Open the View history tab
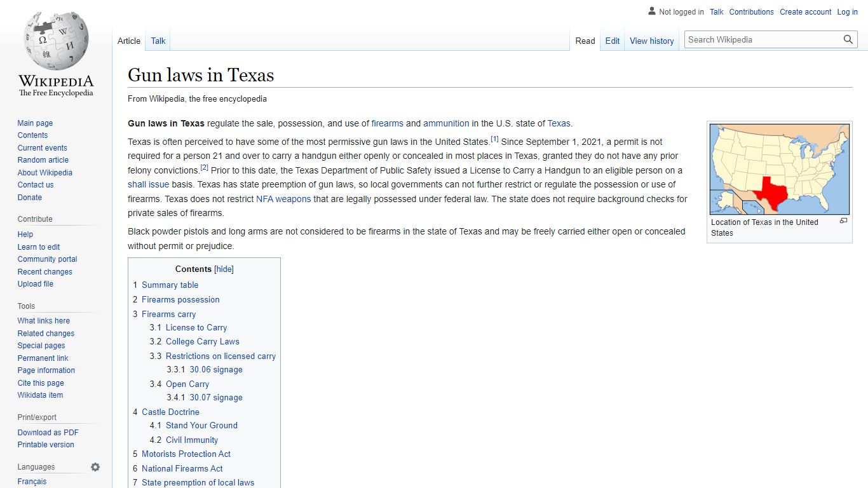This screenshot has height=488, width=868. 652,41
